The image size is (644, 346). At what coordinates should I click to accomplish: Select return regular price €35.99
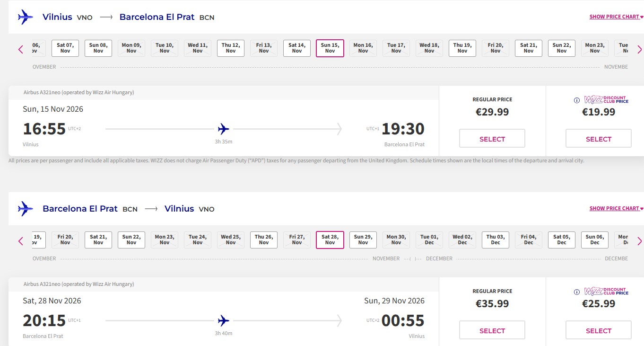click(492, 330)
